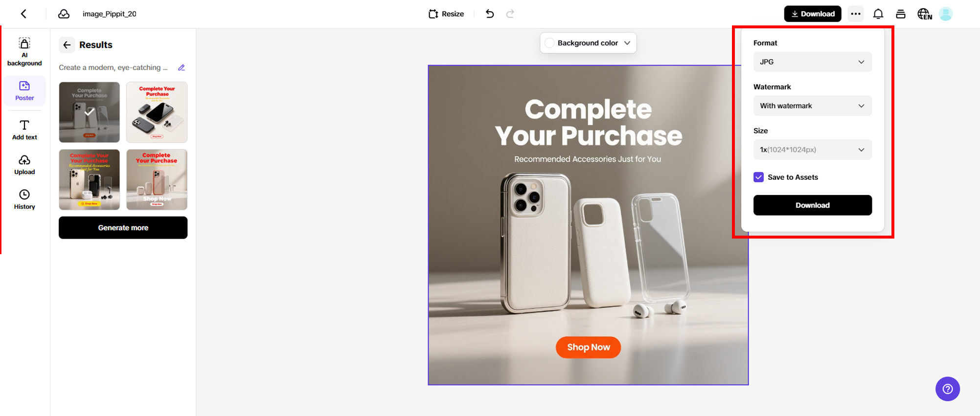Open the notifications bell
980x416 pixels.
click(878, 14)
